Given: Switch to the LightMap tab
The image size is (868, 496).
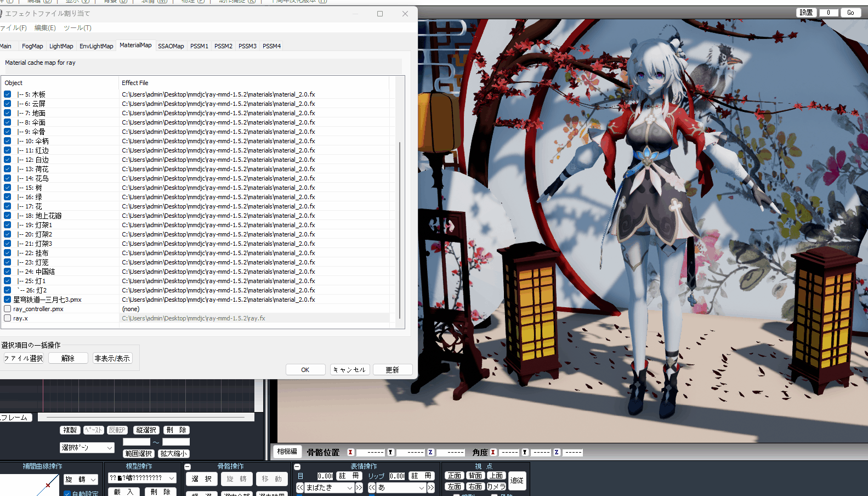Looking at the screenshot, I should 61,46.
